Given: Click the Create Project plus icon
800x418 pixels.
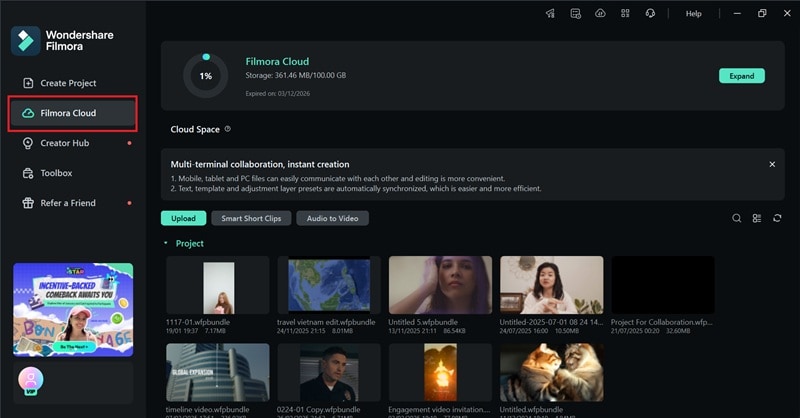Looking at the screenshot, I should coord(28,83).
